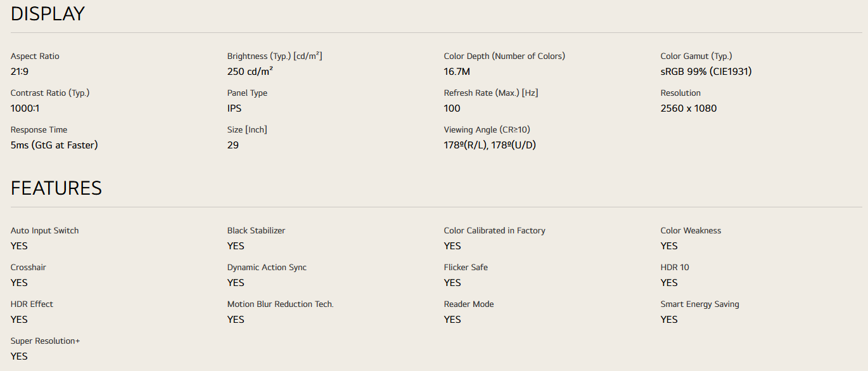Click the Refresh Rate (Max.) [Hz] label

point(491,93)
